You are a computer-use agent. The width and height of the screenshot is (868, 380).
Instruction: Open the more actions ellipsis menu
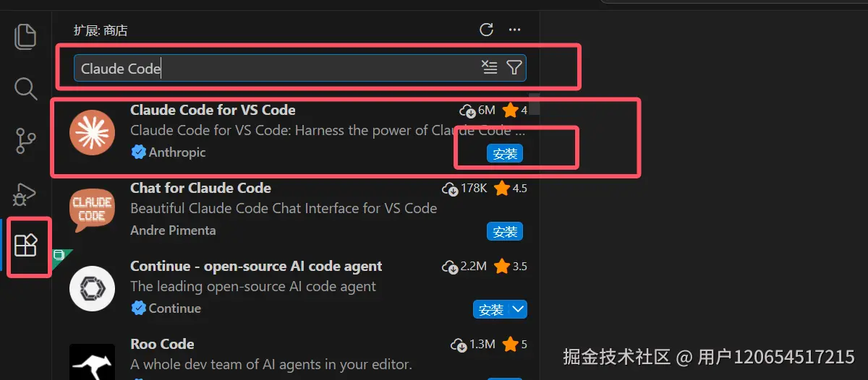tap(514, 30)
